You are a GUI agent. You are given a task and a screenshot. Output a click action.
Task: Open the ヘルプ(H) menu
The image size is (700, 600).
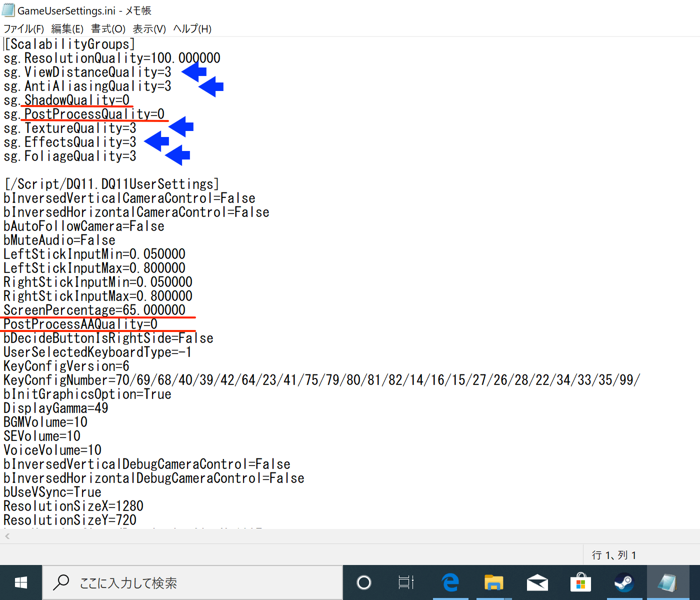192,29
